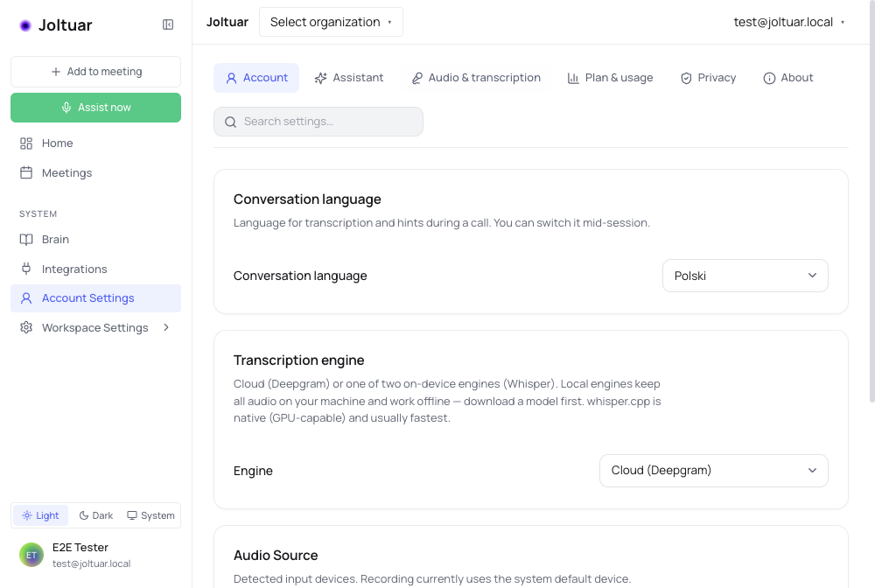Go to Meetings in sidebar
This screenshot has height=588, width=875.
coord(96,173)
